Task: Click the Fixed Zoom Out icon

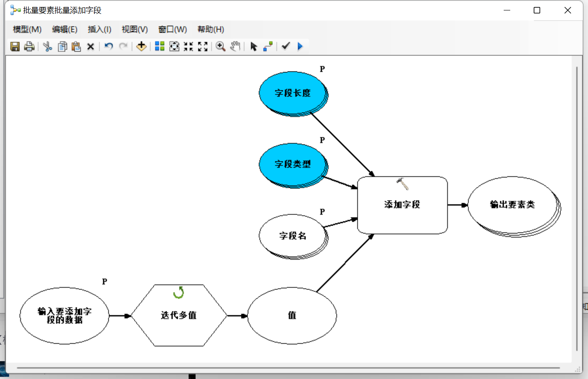Action: coord(203,47)
